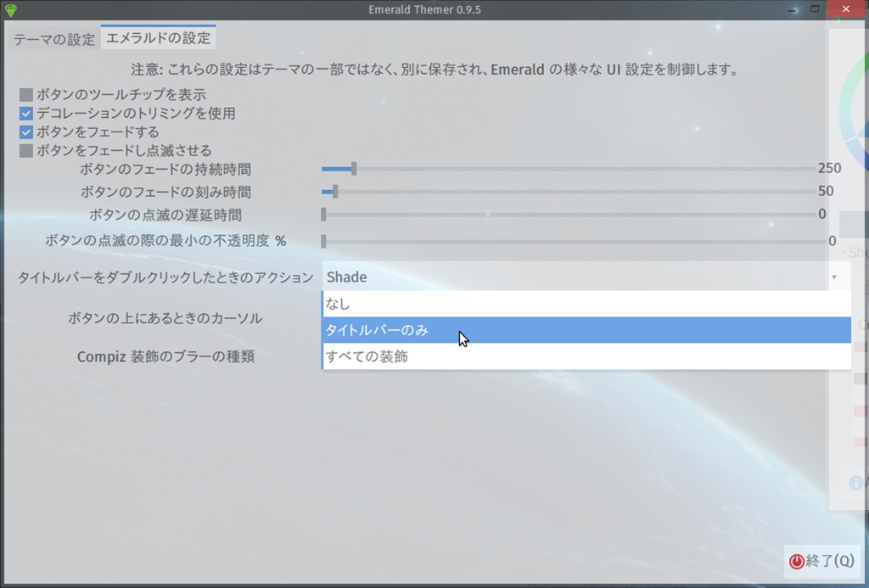Viewport: 869px width, 588px height.
Task: Click the Compiz 装飾のブラーの種類 label
Action: click(165, 356)
